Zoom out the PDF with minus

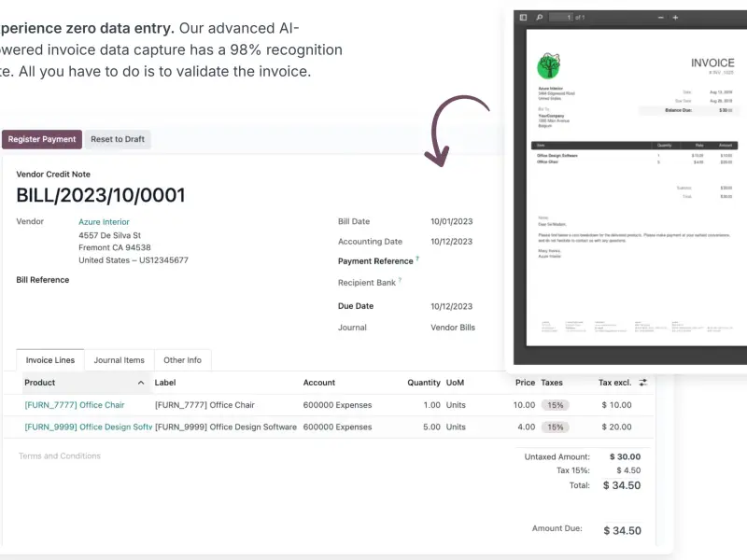pyautogui.click(x=661, y=17)
